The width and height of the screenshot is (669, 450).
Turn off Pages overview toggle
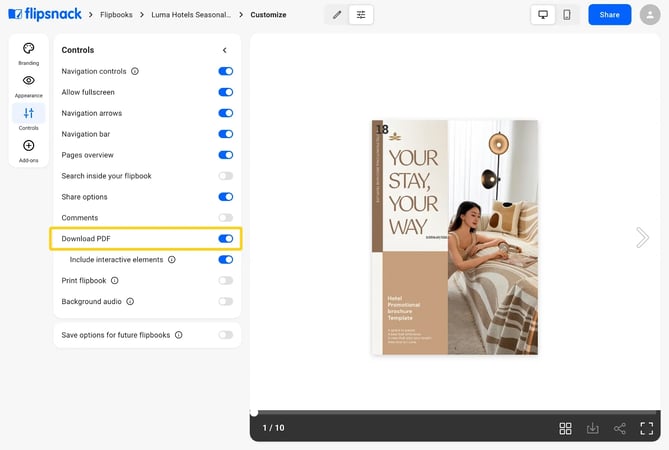coord(226,155)
